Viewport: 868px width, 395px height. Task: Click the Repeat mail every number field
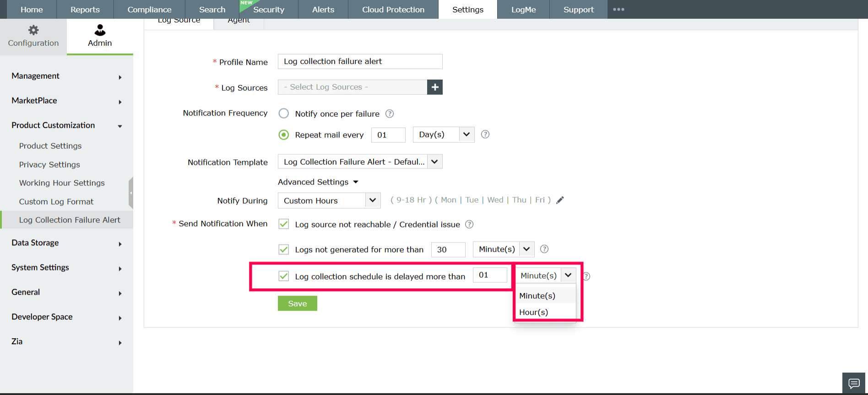pyautogui.click(x=388, y=135)
